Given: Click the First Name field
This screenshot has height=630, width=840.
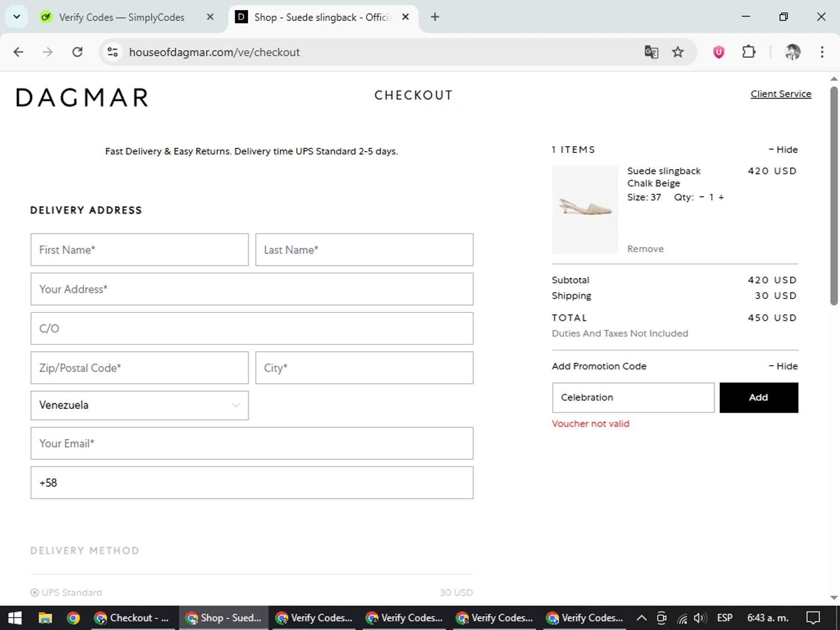Looking at the screenshot, I should [139, 250].
